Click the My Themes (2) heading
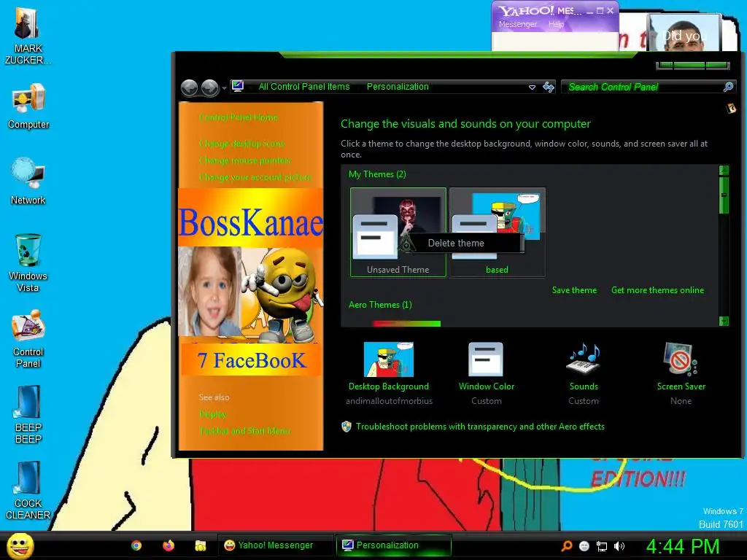 tap(377, 174)
